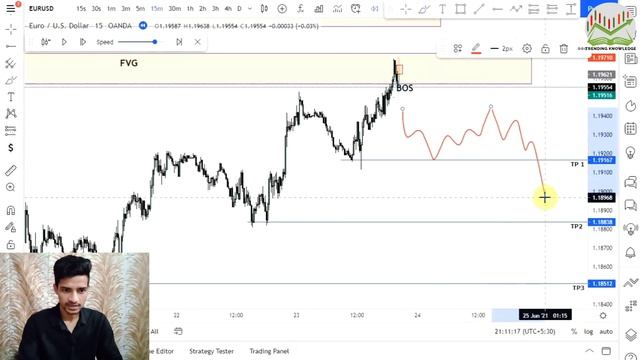This screenshot has height=360, width=640.
Task: Change the brush line color swatch
Action: pyautogui.click(x=476, y=49)
